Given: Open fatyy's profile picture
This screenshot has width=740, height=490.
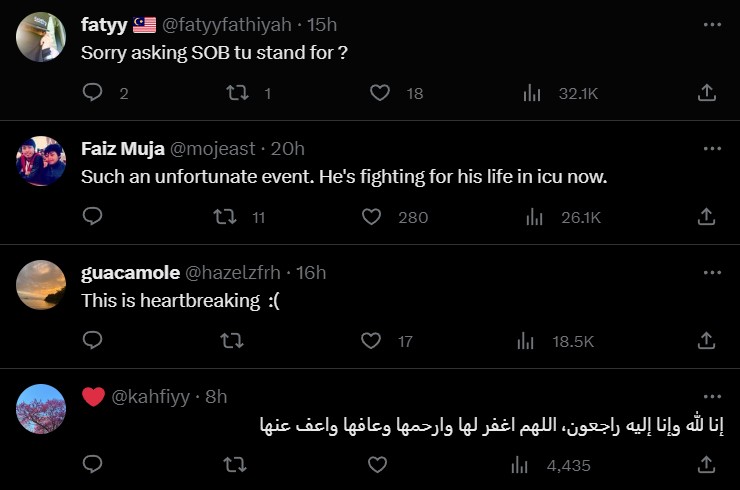Looking at the screenshot, I should click(42, 37).
